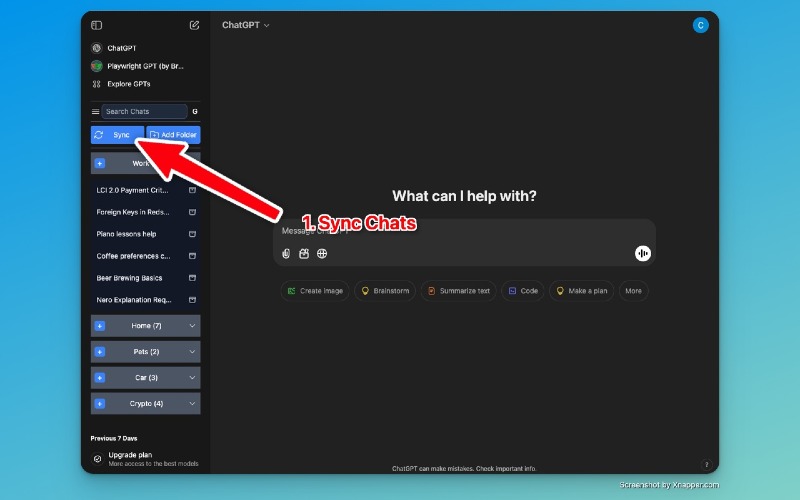Click the Upgrade plan circle icon
Viewport: 800px width, 500px height.
(x=97, y=459)
